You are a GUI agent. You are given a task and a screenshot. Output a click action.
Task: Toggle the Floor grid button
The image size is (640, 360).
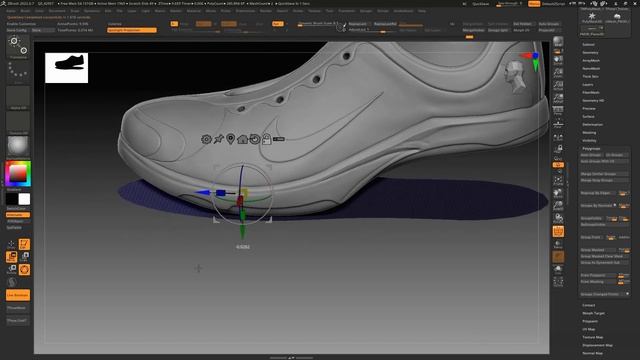point(558,124)
